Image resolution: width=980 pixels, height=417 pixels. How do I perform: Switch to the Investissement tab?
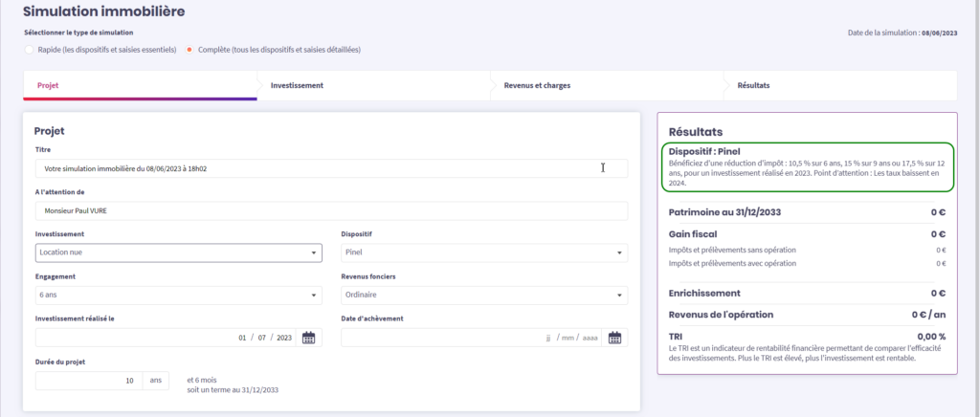(x=297, y=85)
